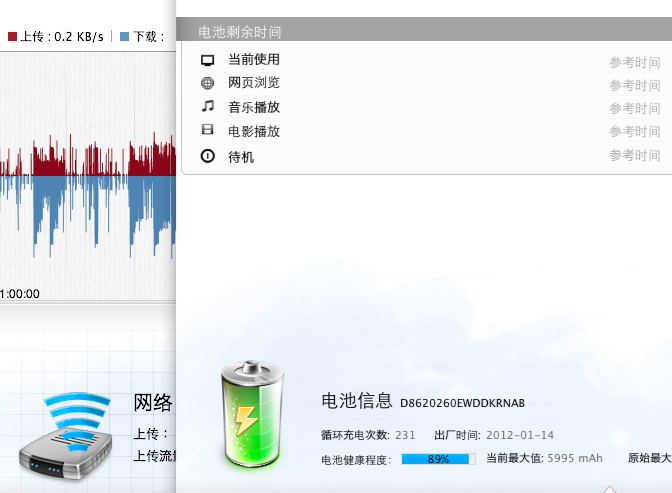Click the battery serial number D8620260EWDDKRNAB
672x493 pixels.
point(462,403)
